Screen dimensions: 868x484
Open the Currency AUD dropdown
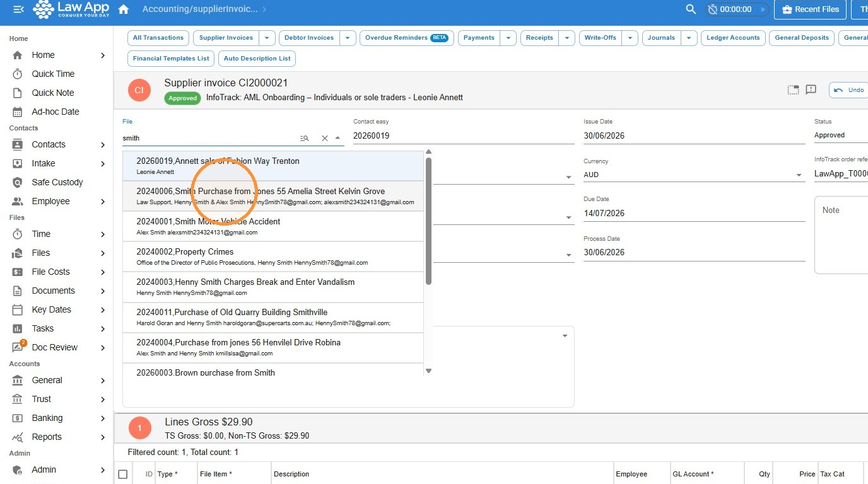(694, 175)
